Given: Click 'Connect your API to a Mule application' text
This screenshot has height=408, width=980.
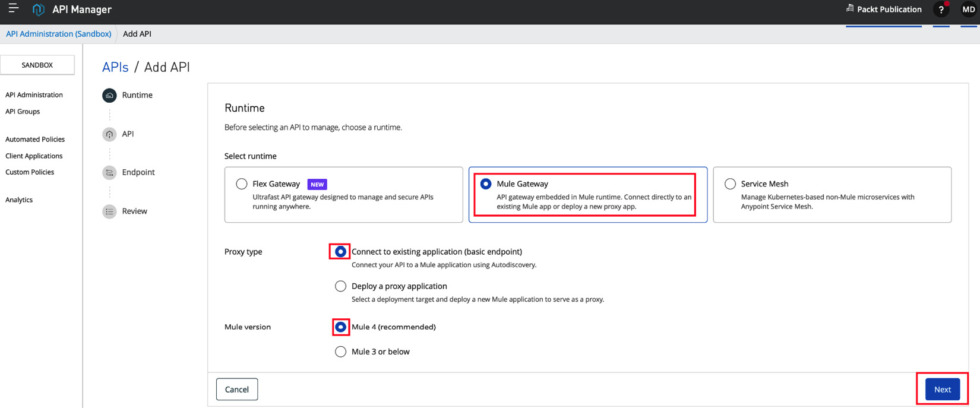Looking at the screenshot, I should tap(444, 265).
